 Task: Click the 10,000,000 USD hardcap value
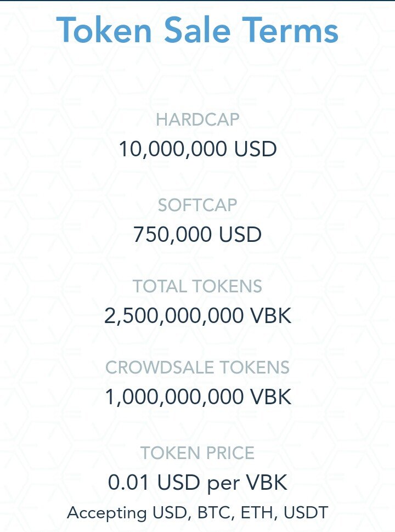[x=198, y=149]
